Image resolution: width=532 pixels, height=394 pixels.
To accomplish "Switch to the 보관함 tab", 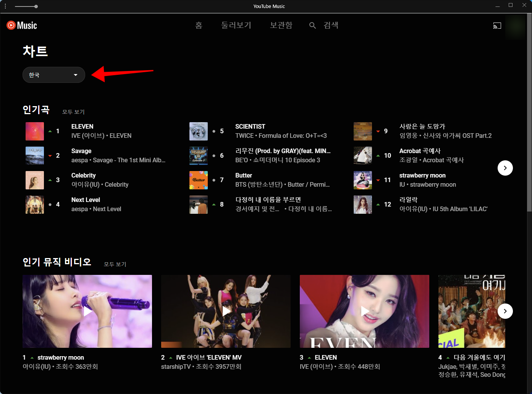I will pyautogui.click(x=281, y=25).
